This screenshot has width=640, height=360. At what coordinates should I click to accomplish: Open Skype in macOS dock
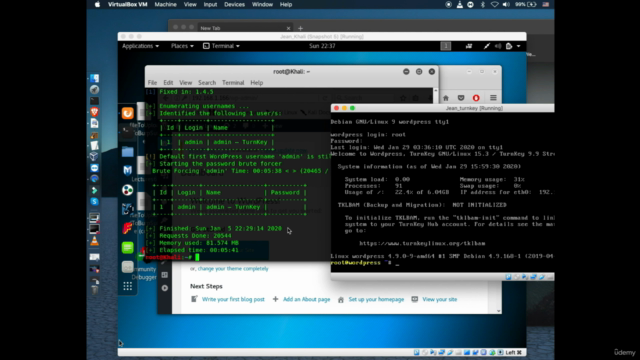point(94,201)
